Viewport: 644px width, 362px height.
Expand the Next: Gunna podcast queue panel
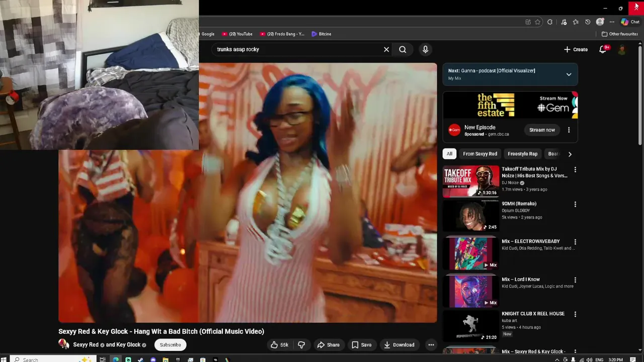pos(569,74)
